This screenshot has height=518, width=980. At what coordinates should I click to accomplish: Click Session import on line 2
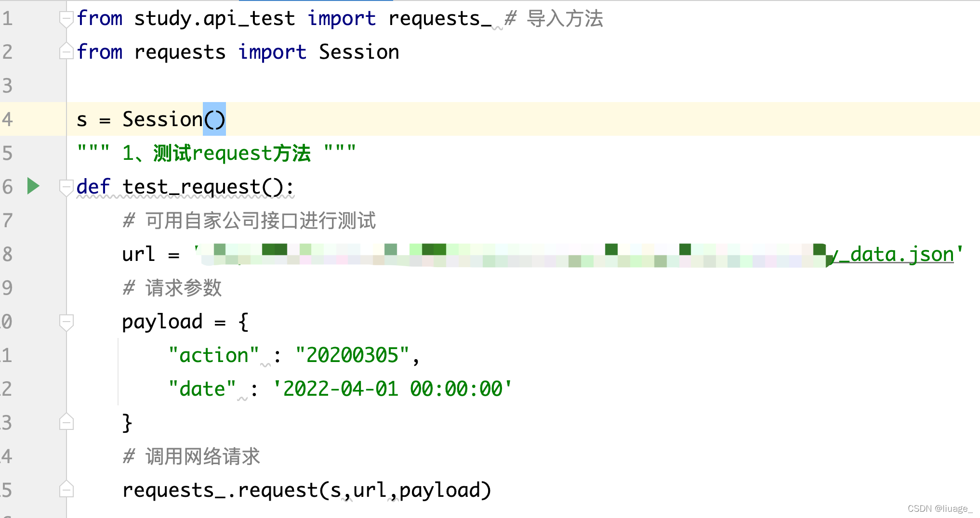pos(359,52)
